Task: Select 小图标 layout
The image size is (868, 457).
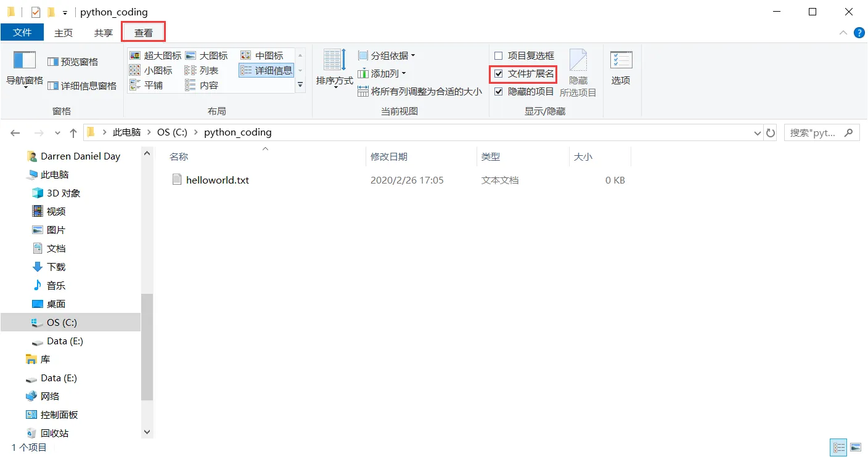Action: [151, 70]
